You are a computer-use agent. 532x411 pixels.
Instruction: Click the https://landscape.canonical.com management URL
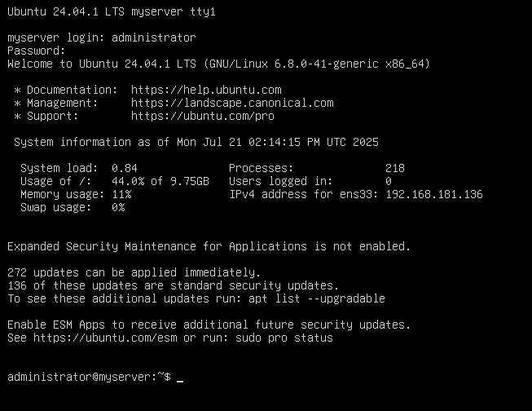pos(232,103)
